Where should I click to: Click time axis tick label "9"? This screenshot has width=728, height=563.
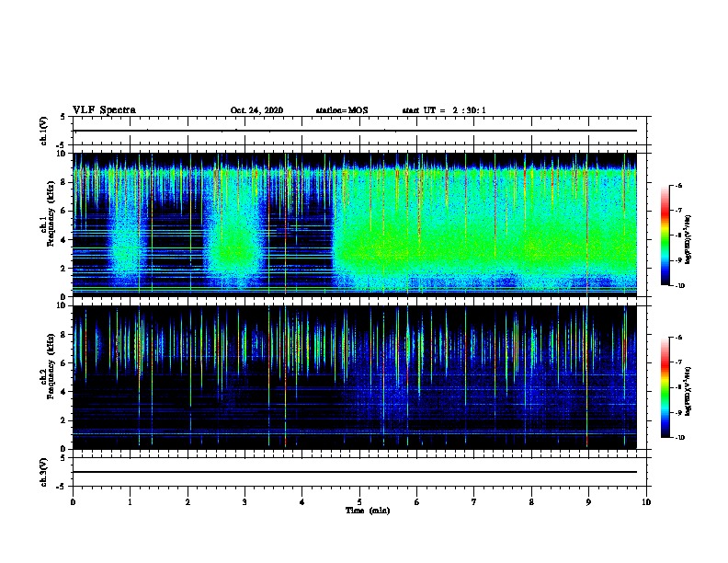point(588,502)
